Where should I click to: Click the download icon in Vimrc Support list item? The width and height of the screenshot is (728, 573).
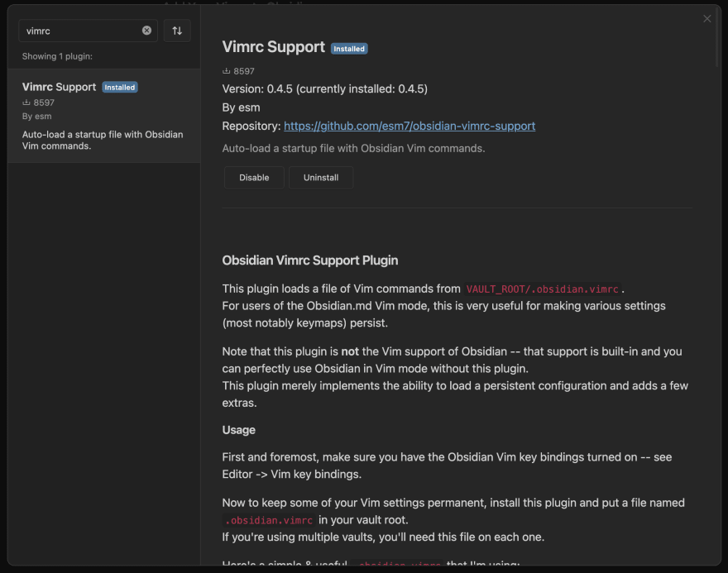[26, 102]
